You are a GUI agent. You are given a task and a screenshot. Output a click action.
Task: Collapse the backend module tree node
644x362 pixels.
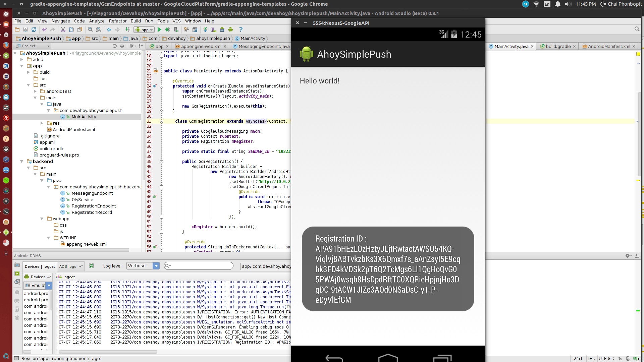(x=22, y=161)
